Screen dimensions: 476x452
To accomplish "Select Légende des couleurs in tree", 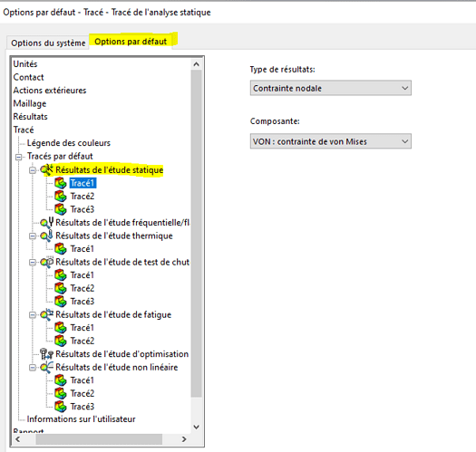I will click(69, 143).
